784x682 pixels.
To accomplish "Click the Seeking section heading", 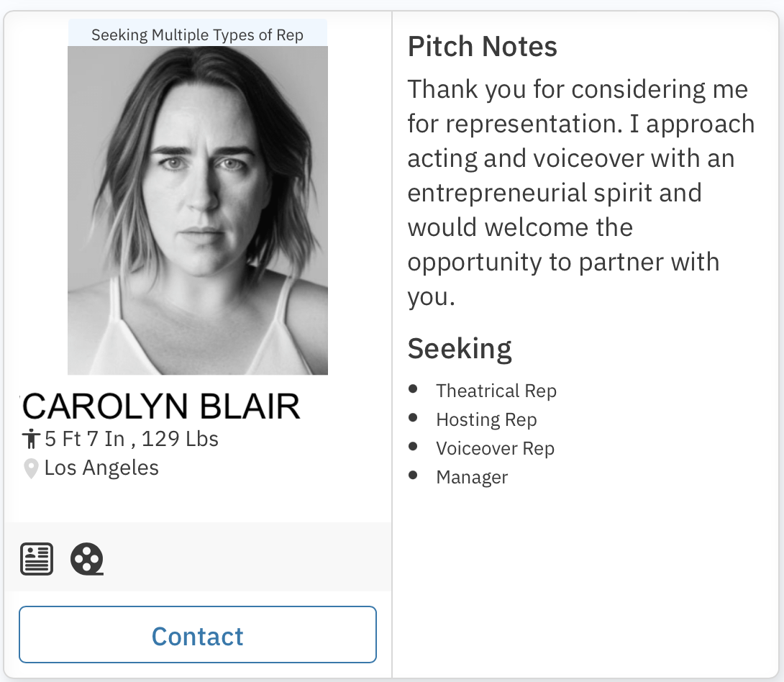I will pyautogui.click(x=460, y=349).
